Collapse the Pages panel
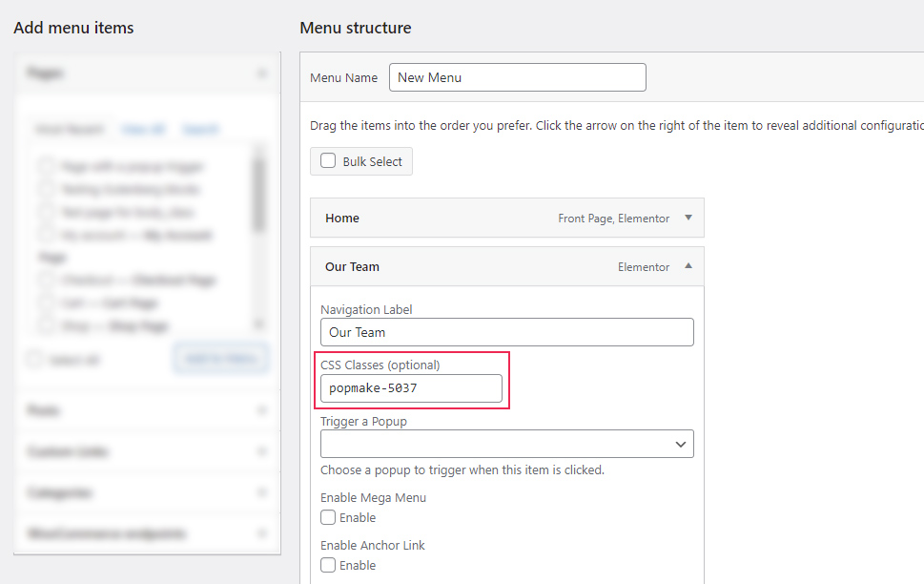The width and height of the screenshot is (924, 584). click(x=260, y=73)
